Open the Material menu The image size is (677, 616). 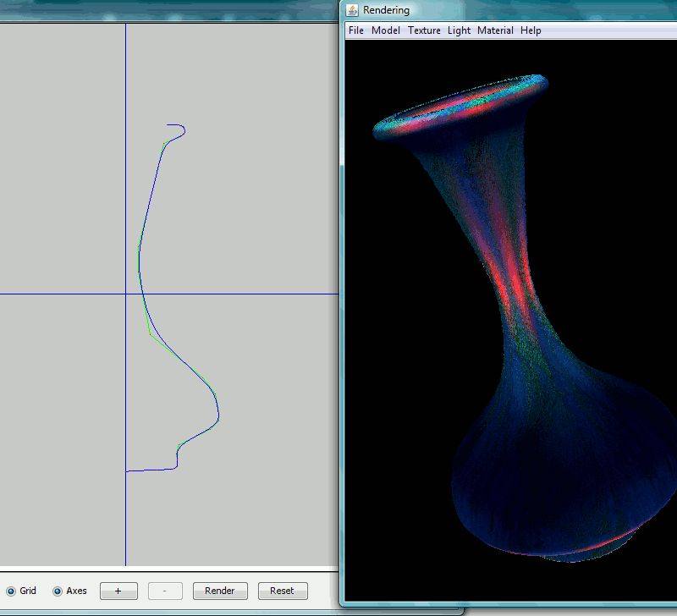pyautogui.click(x=495, y=30)
